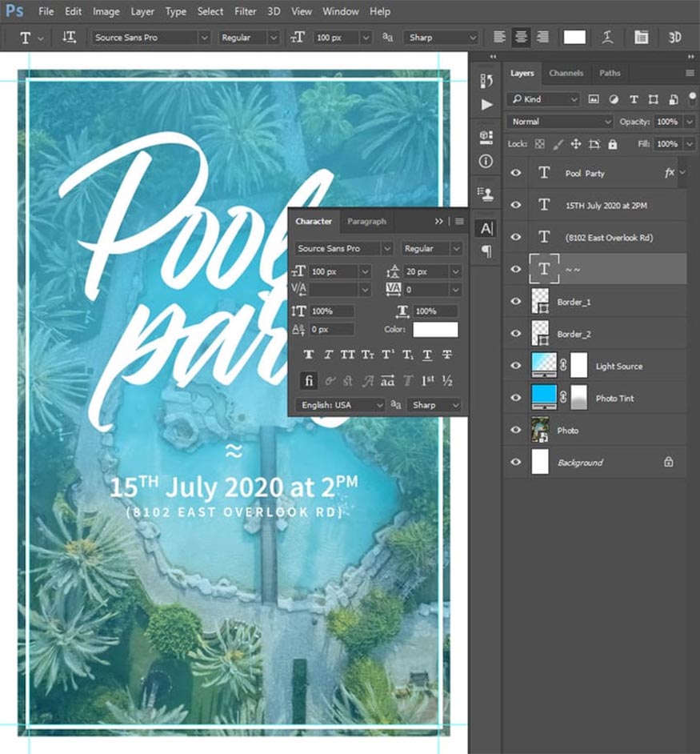Apply Strikethrough in Character panel
The height and width of the screenshot is (754, 700).
point(447,355)
